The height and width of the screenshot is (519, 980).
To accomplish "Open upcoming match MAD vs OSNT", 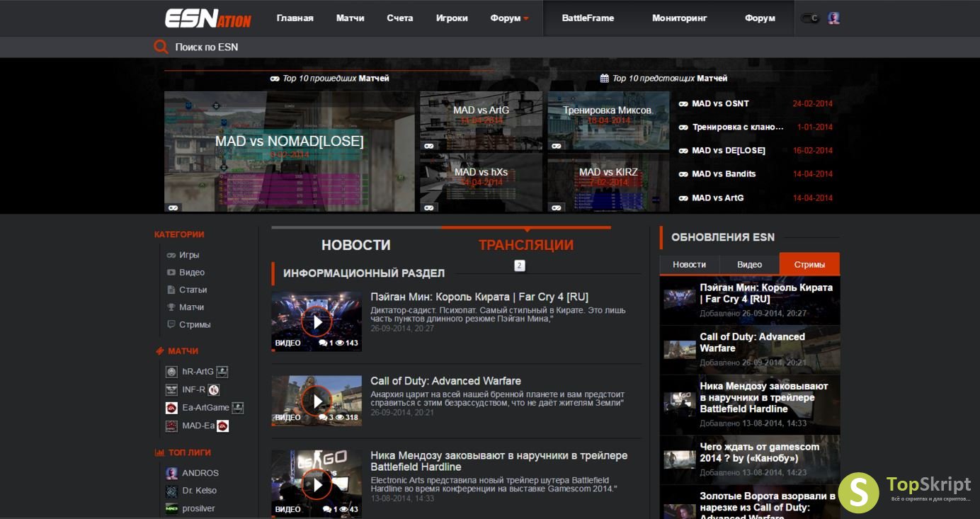I will (x=720, y=103).
